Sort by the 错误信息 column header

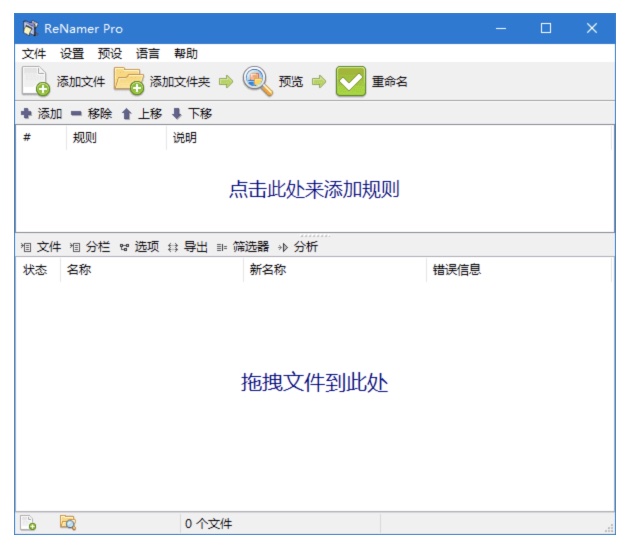pos(519,270)
